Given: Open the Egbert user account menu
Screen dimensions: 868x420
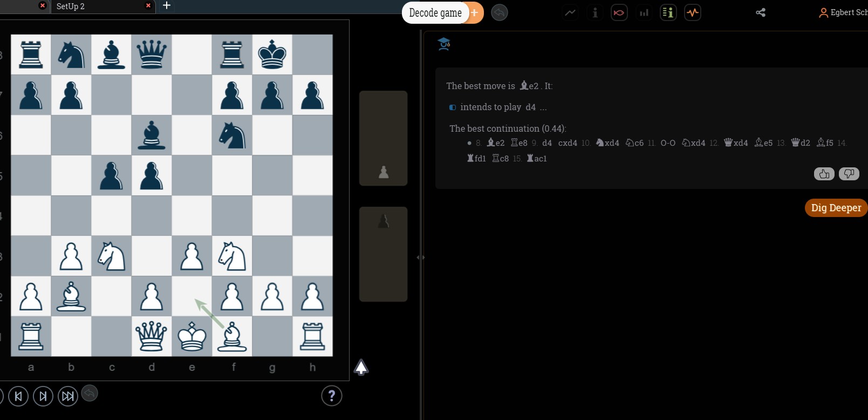Looking at the screenshot, I should 843,12.
